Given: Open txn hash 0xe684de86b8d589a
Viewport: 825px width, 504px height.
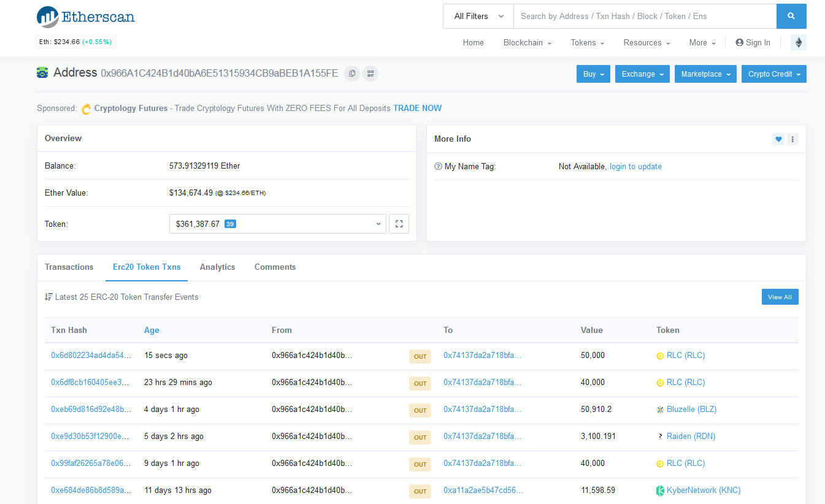Looking at the screenshot, I should click(91, 490).
